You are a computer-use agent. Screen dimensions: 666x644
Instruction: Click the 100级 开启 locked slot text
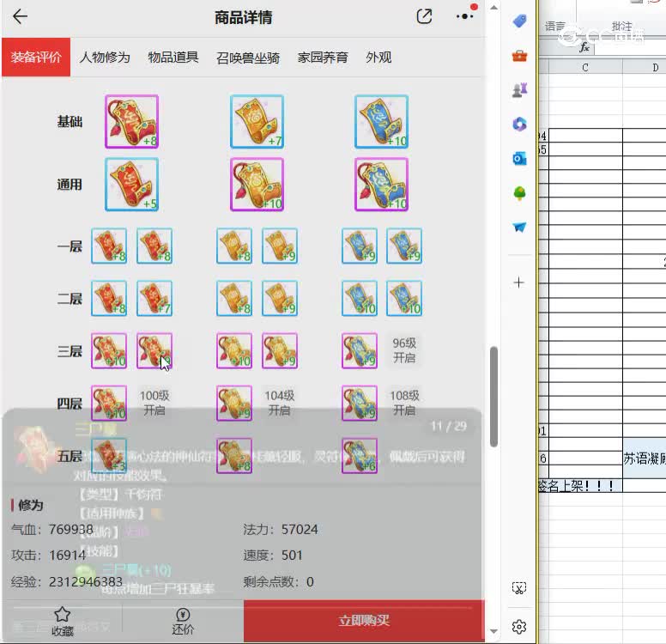[x=154, y=403]
